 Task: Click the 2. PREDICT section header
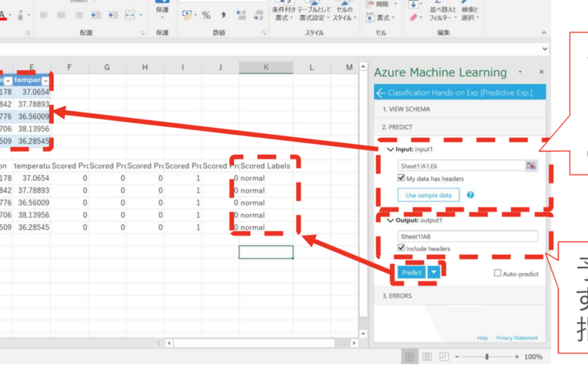point(460,127)
